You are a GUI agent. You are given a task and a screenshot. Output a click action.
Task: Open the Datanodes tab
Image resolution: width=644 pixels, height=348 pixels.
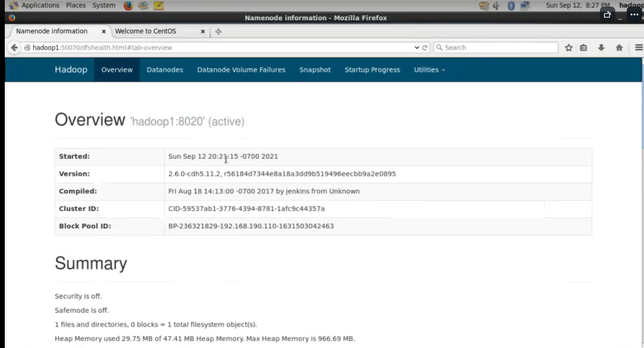(x=165, y=70)
